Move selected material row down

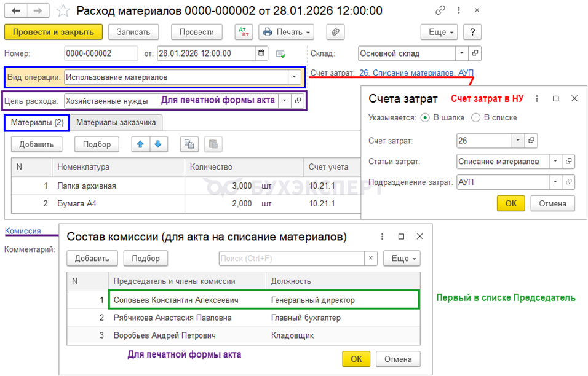pos(158,144)
